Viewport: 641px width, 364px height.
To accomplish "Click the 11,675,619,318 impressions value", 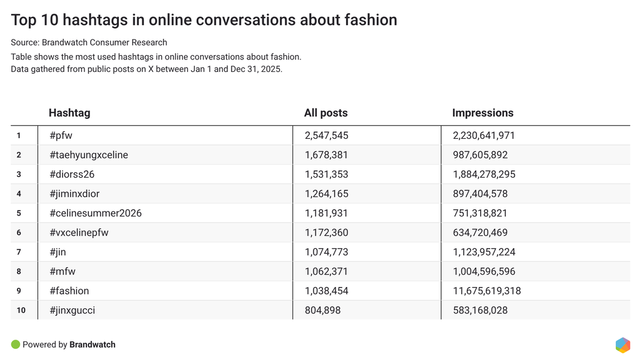I will 486,291.
